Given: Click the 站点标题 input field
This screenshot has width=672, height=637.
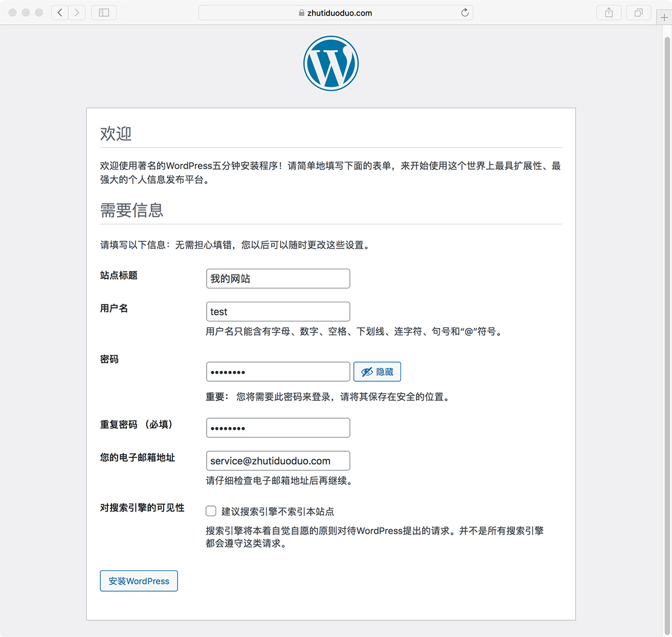Looking at the screenshot, I should tap(278, 279).
